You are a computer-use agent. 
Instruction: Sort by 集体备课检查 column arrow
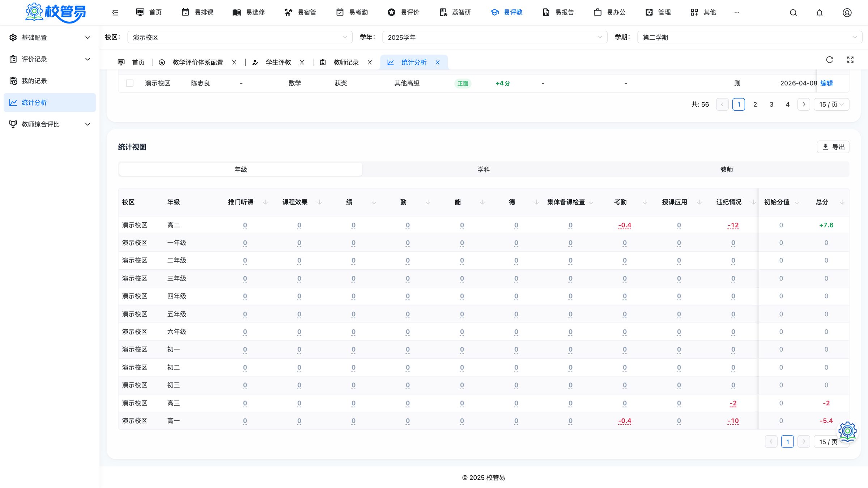click(591, 202)
